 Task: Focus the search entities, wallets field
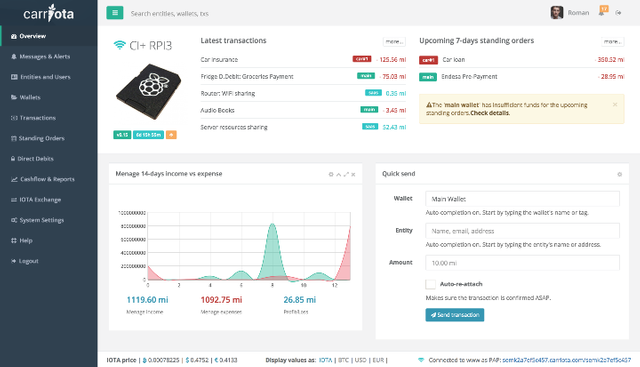point(170,13)
